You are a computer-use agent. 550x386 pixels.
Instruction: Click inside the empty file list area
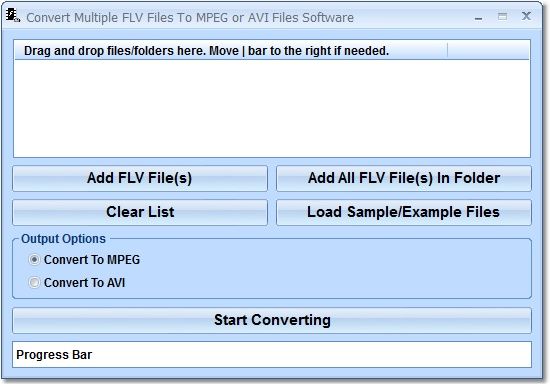[x=272, y=108]
